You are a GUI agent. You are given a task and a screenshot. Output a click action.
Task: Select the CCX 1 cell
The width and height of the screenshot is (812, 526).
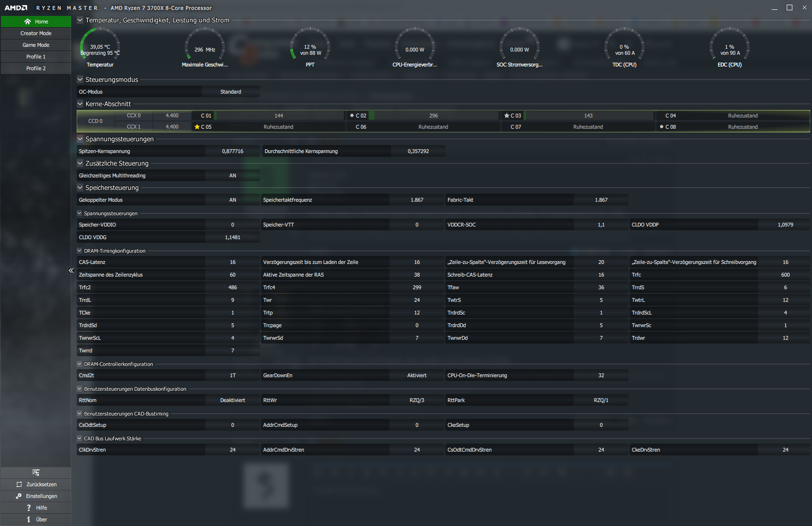(x=134, y=127)
